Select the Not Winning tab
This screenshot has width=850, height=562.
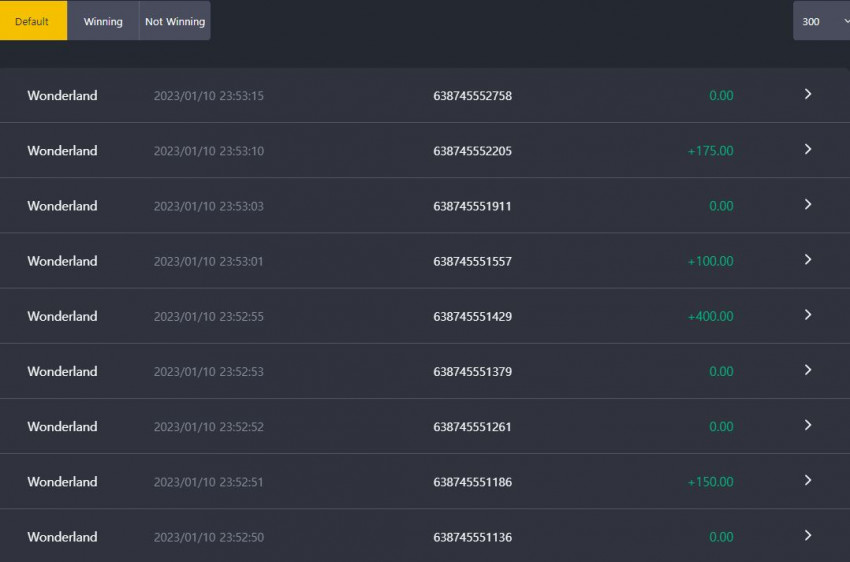click(175, 21)
